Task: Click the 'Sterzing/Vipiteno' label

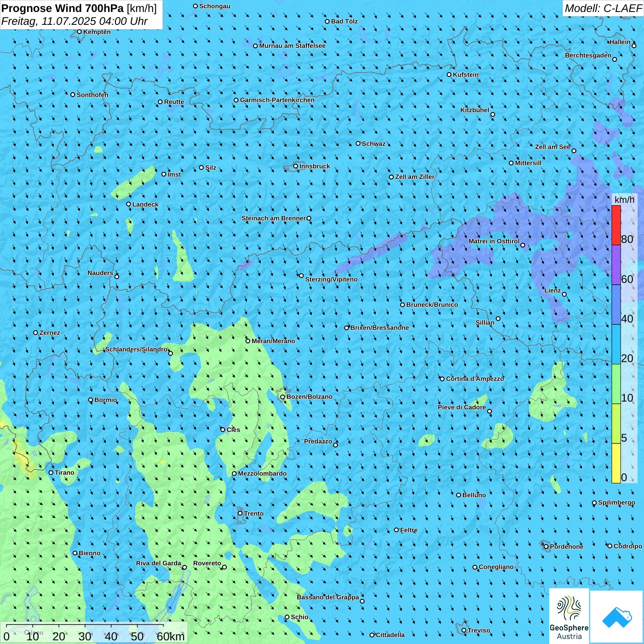Action: tap(331, 279)
